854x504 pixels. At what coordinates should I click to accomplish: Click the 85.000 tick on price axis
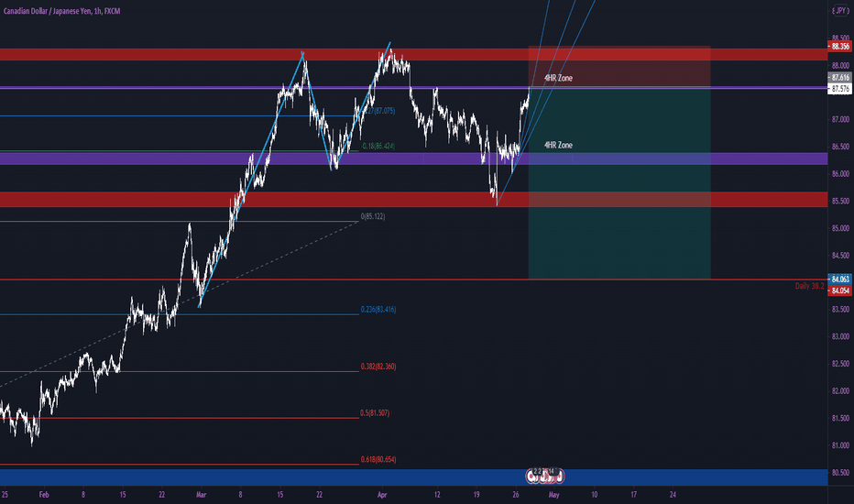[x=840, y=228]
